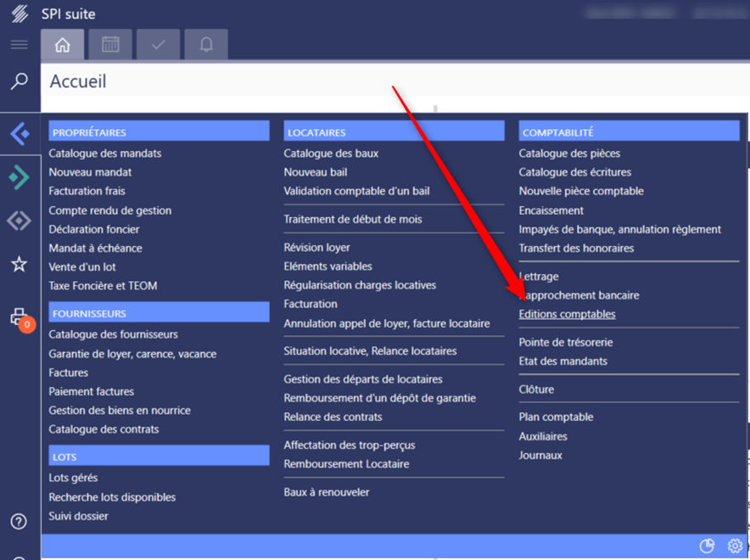Open the notifications bell tab
This screenshot has width=750, height=560.
(x=206, y=44)
